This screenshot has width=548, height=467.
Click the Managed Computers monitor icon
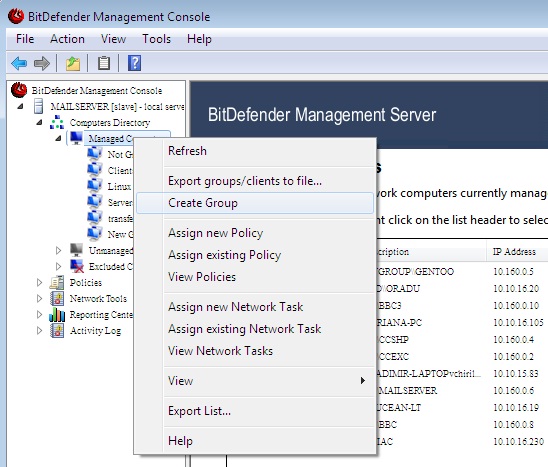click(x=76, y=138)
